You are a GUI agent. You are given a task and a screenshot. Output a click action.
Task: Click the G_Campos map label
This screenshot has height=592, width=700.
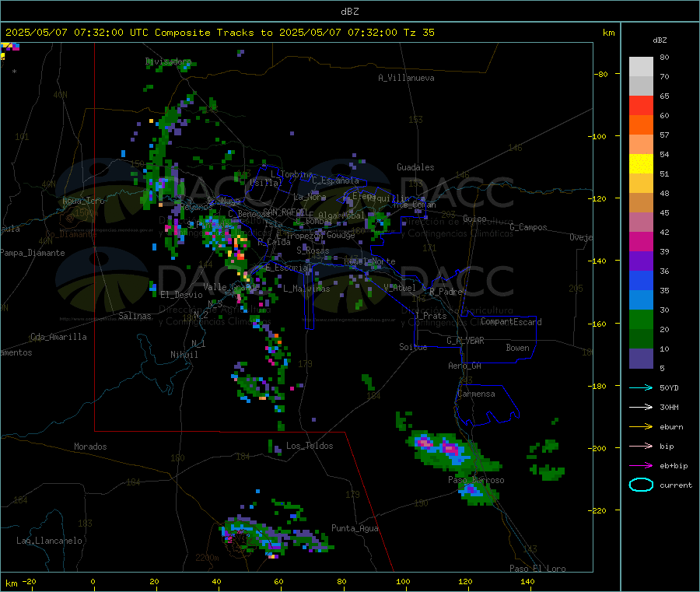[528, 227]
